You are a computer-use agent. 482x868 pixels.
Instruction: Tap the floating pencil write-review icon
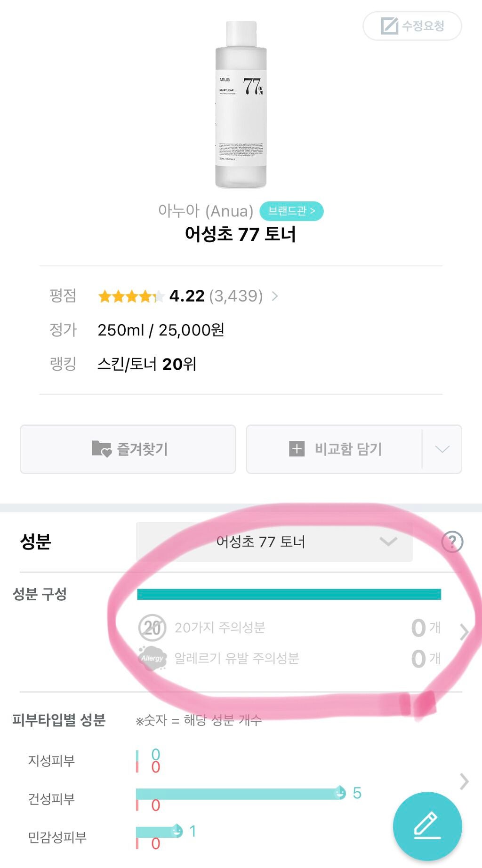pos(427,826)
